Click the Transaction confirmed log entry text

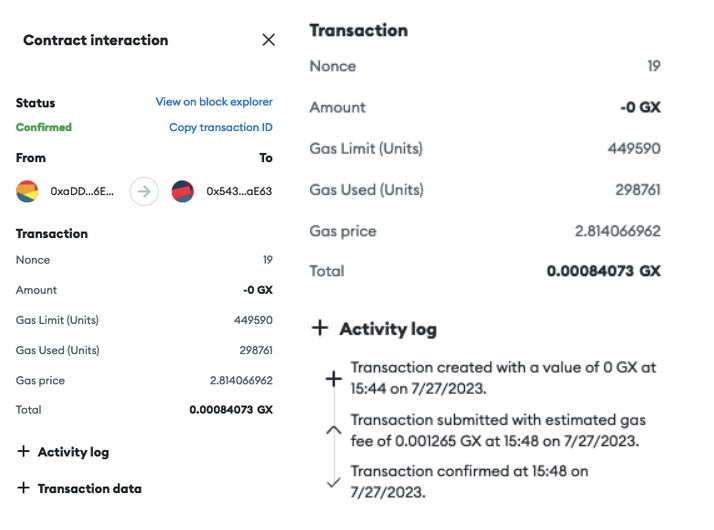[469, 482]
